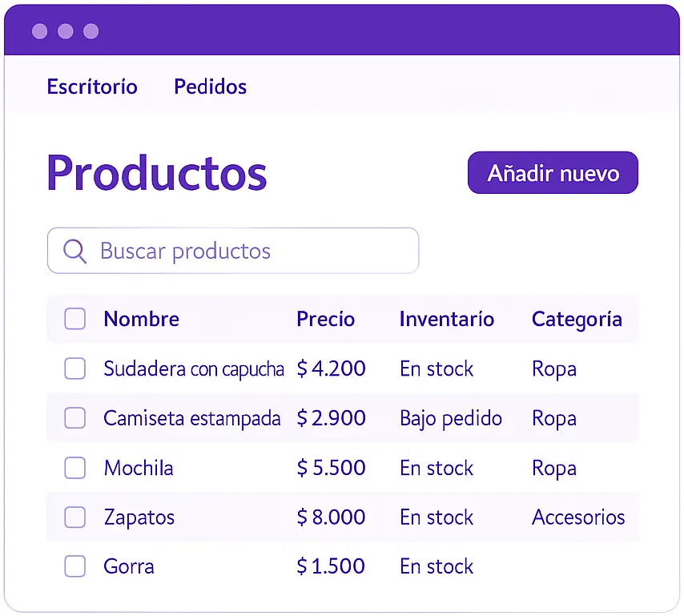The height and width of the screenshot is (616, 684).
Task: Sort by the Precio column header
Action: 325,319
